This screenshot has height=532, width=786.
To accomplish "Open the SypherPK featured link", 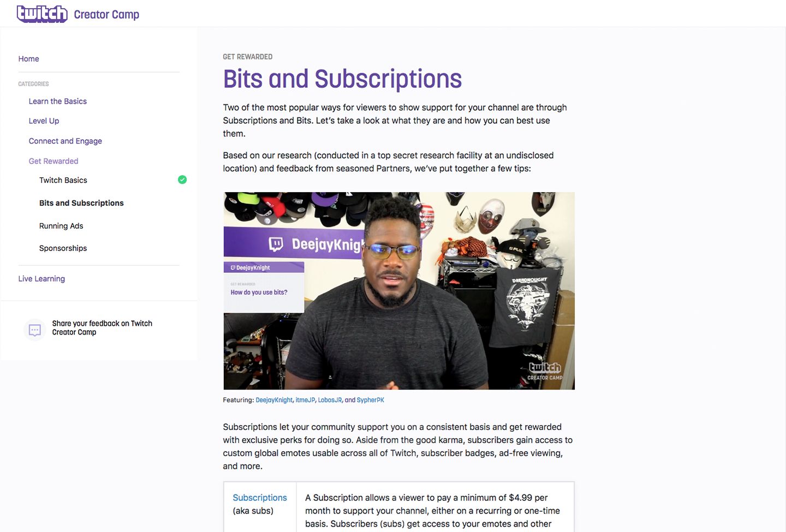I will [371, 400].
